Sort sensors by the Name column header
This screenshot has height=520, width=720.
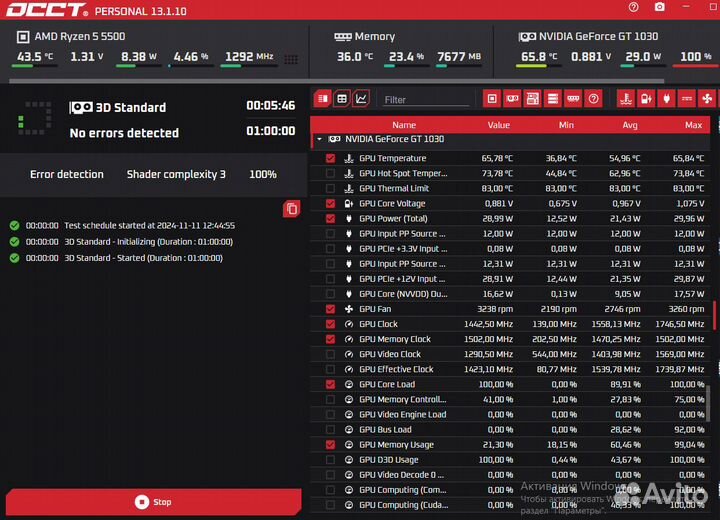tap(403, 125)
